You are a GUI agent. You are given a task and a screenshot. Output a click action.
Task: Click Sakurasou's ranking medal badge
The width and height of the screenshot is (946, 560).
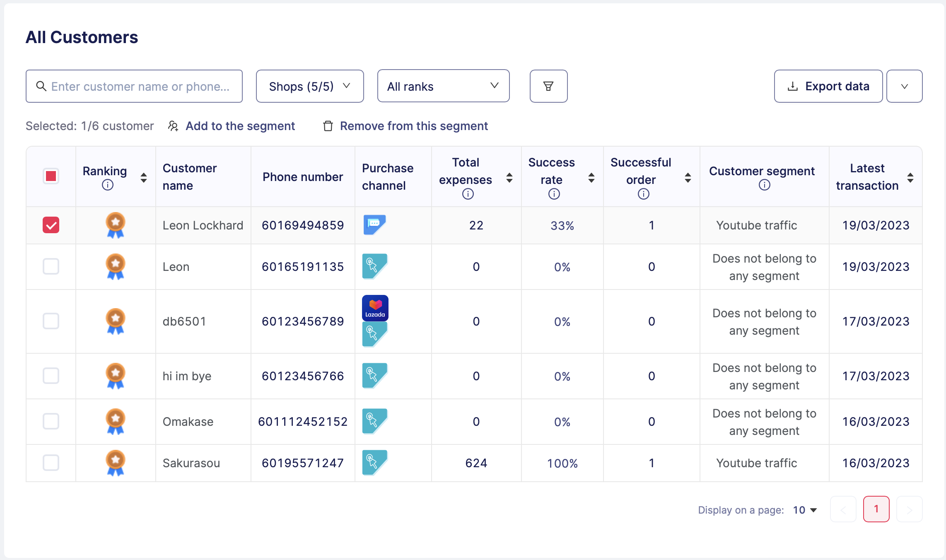click(116, 462)
